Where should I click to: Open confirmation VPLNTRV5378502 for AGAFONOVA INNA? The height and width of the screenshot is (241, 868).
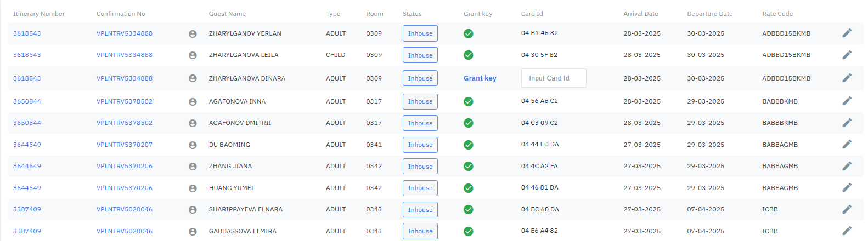click(125, 101)
